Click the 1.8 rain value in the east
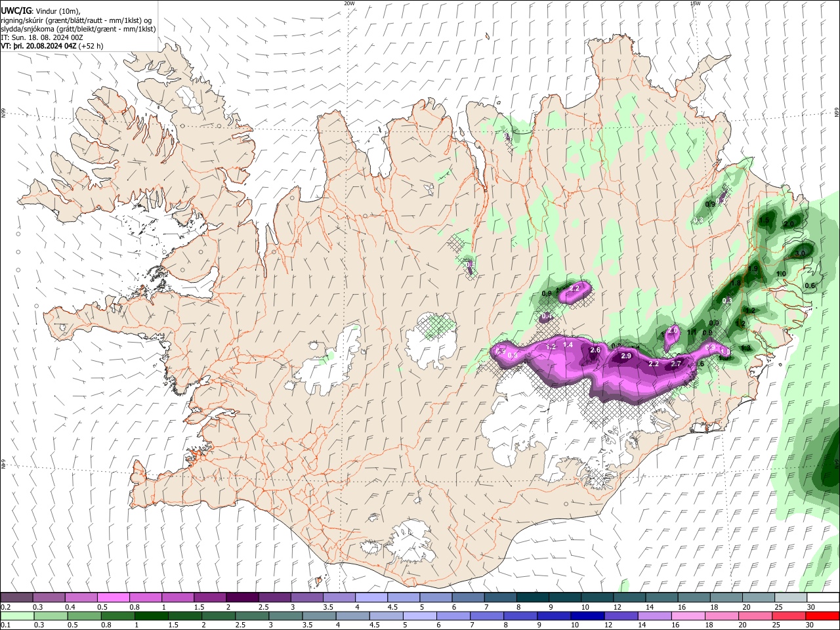The image size is (840, 630). (x=736, y=283)
